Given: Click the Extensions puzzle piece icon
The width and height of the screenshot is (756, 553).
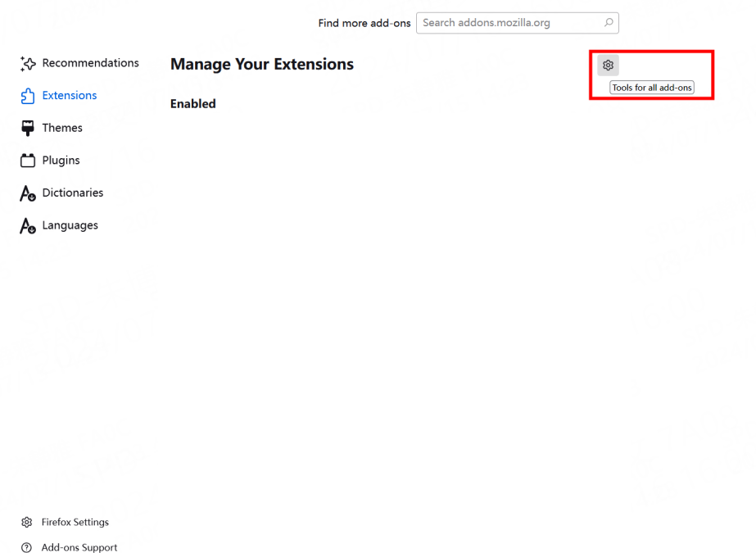Looking at the screenshot, I should (28, 96).
